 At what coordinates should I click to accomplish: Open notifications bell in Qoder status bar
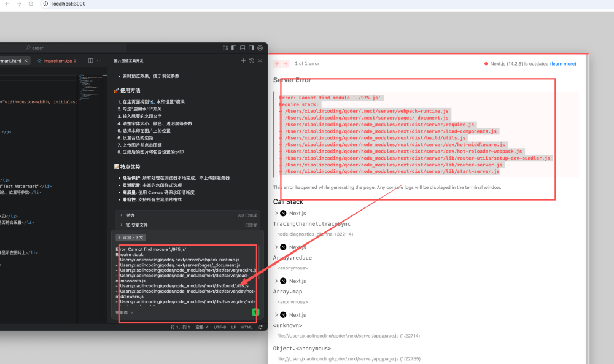point(260,327)
